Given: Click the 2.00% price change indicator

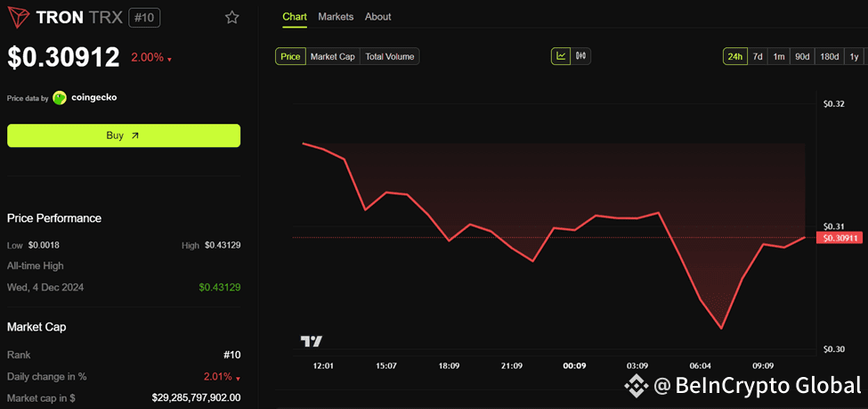Looking at the screenshot, I should [151, 58].
